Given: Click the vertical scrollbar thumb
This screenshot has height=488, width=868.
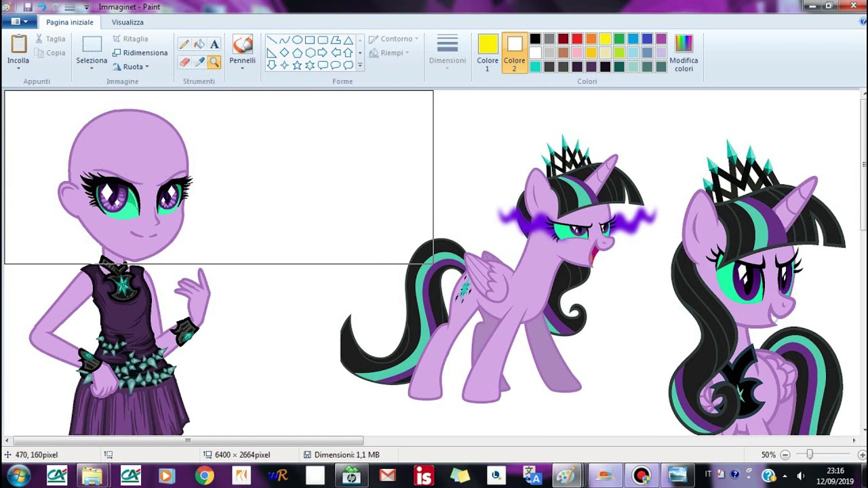Looking at the screenshot, I should tap(863, 163).
